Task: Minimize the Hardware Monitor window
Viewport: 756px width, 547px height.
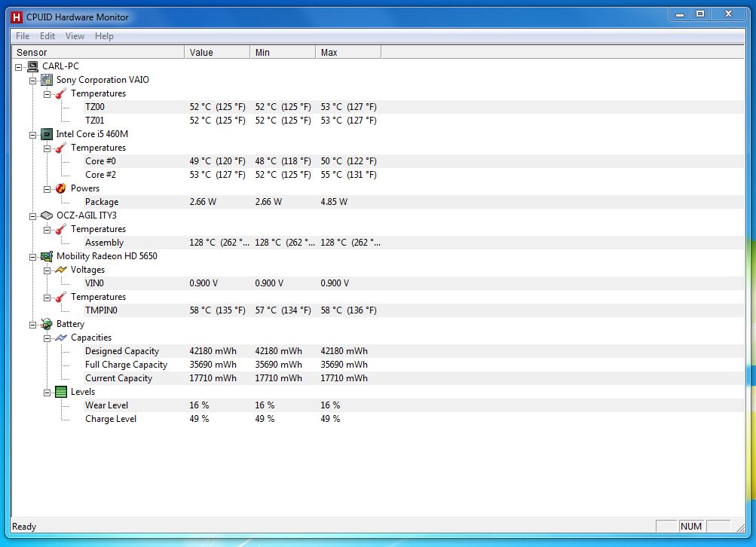Action: [680, 14]
